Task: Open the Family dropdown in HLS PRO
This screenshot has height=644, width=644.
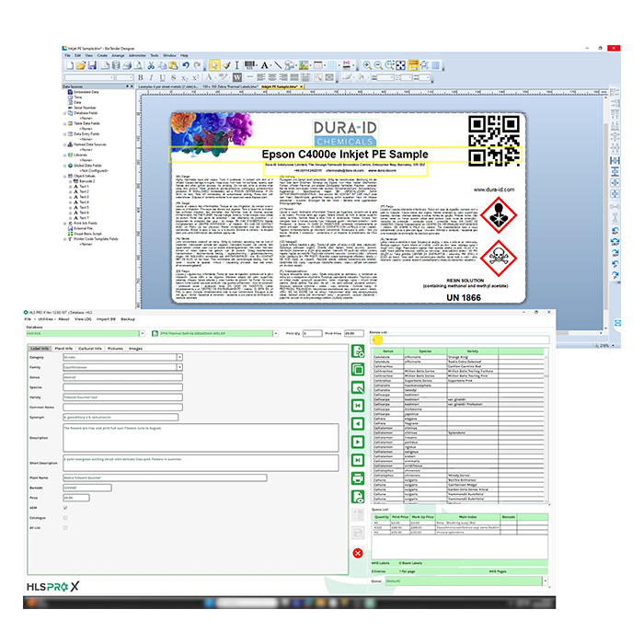Action: pyautogui.click(x=180, y=367)
